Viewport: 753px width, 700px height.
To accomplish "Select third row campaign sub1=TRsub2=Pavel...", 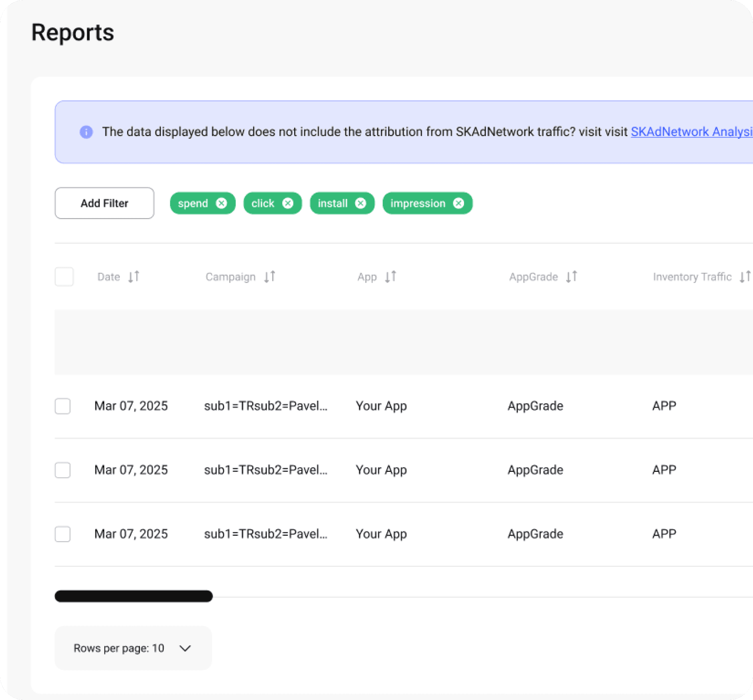I will click(x=266, y=534).
